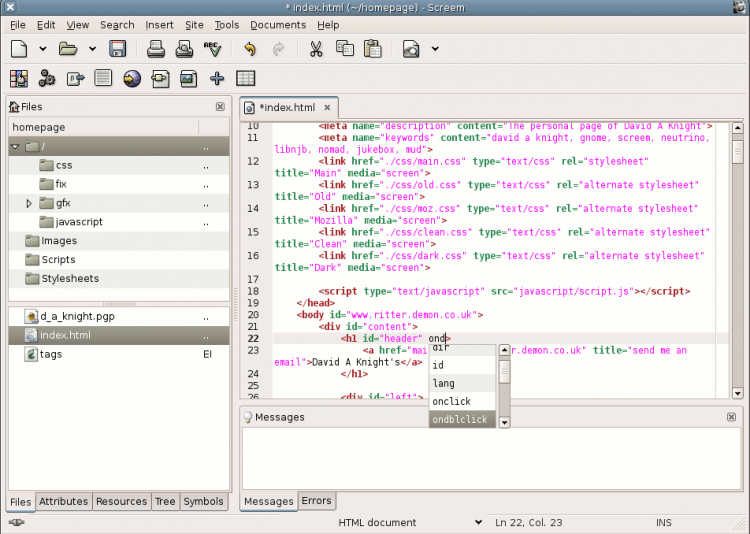Click the blue plus icon
The width and height of the screenshot is (750, 534).
coord(216,78)
